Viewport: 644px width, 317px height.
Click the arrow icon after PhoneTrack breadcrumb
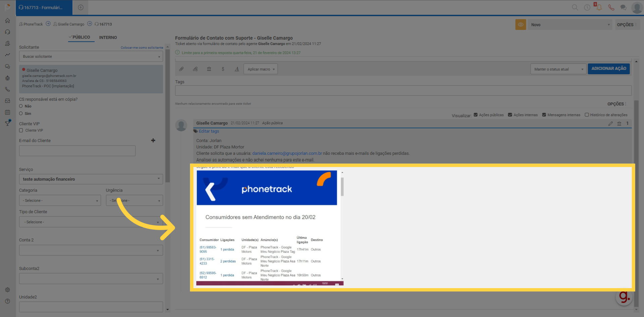point(48,24)
